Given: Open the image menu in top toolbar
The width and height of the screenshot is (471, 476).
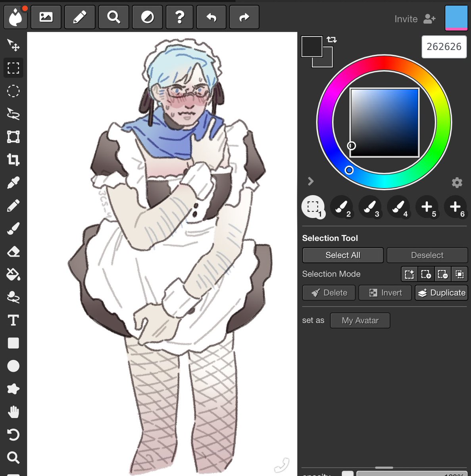Looking at the screenshot, I should [x=46, y=17].
